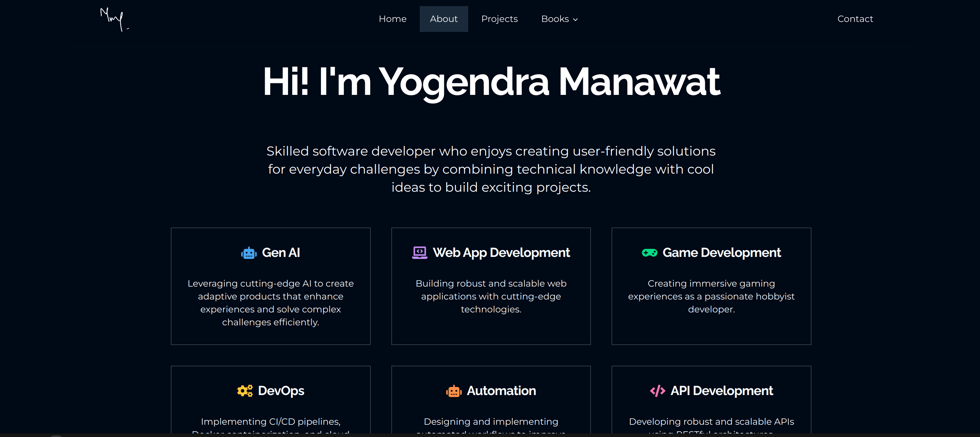Click the Books menu label
This screenshot has height=437, width=980.
click(555, 19)
